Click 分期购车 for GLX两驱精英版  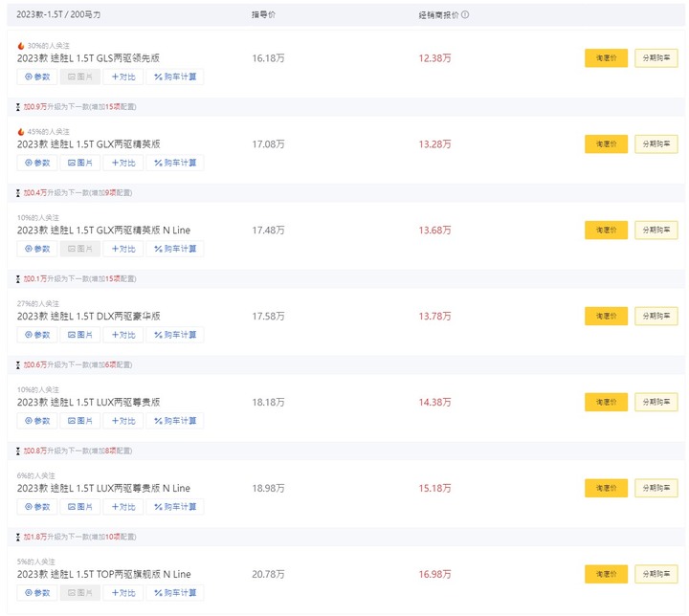pyautogui.click(x=656, y=144)
